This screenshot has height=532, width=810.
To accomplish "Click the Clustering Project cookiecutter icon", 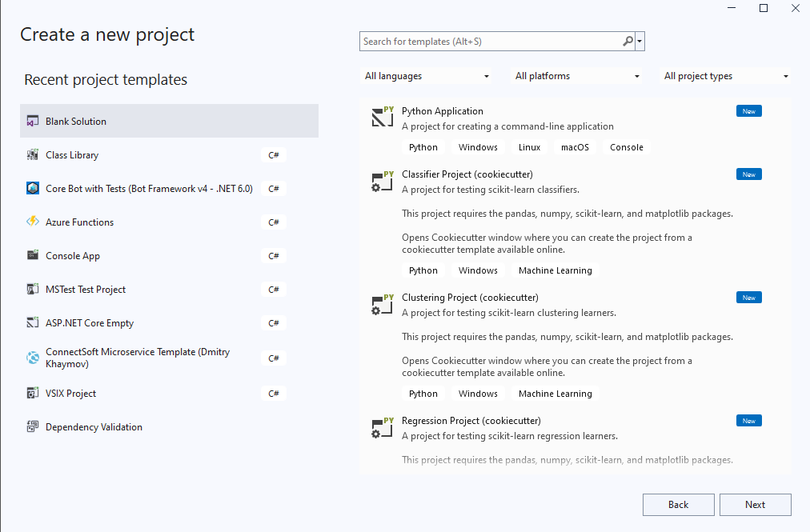I will (x=382, y=305).
